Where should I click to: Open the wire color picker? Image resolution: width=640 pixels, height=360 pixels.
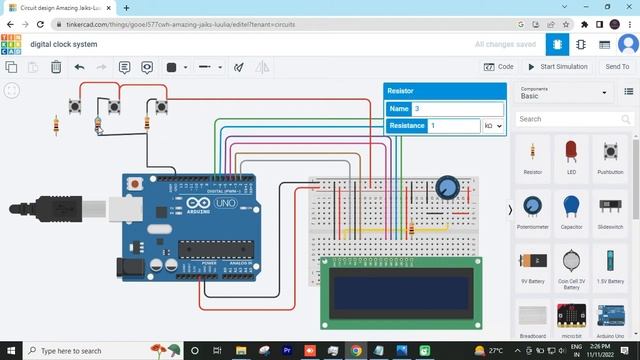[x=171, y=67]
